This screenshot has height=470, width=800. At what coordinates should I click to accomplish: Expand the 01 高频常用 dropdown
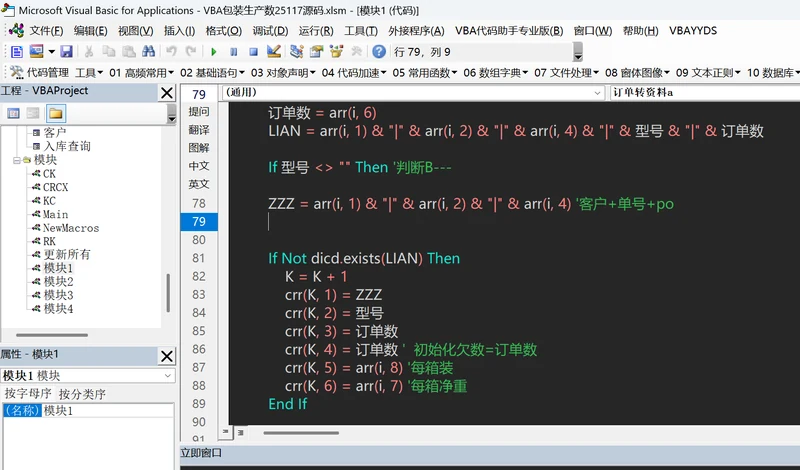(141, 73)
